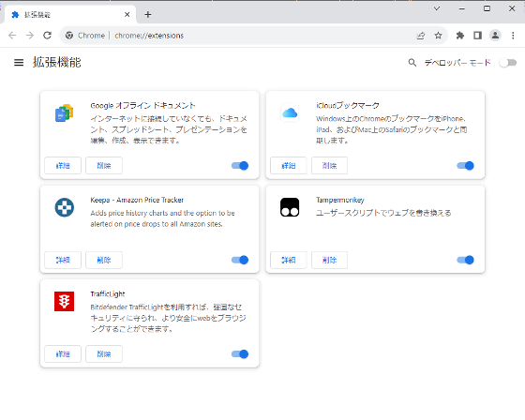
Task: Click Tampermonkey description ユーザースクリプトでウェブを書き換える
Action: pyautogui.click(x=383, y=213)
